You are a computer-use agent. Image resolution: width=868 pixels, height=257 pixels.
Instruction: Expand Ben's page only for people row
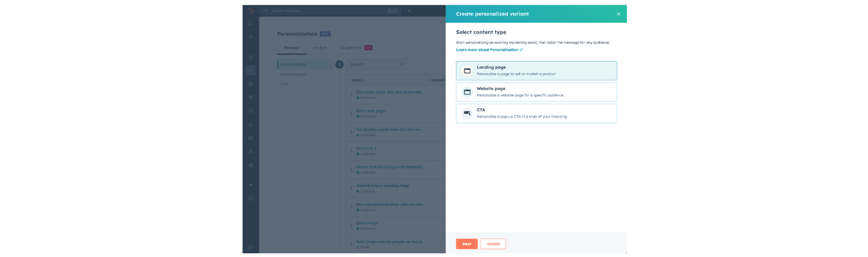click(351, 244)
